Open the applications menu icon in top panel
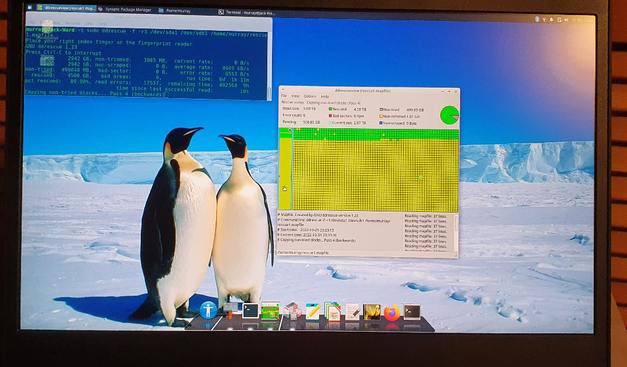Screen dimensions: 627x367 click(30, 7)
